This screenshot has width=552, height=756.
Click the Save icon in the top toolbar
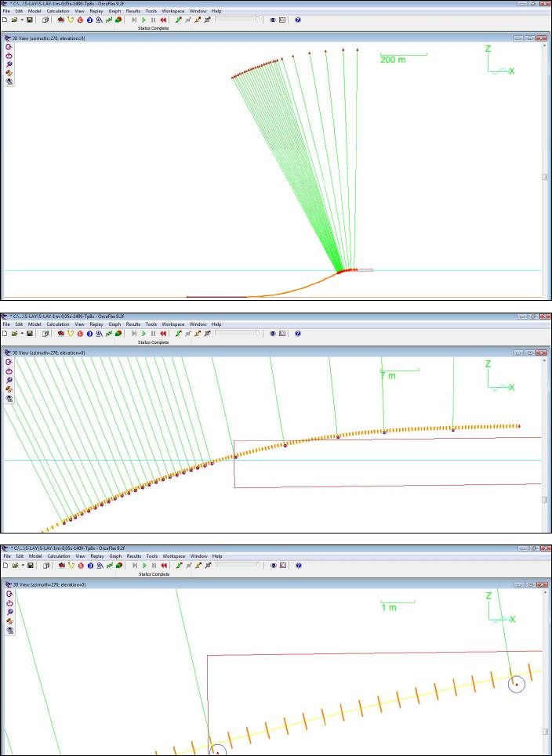[30, 20]
